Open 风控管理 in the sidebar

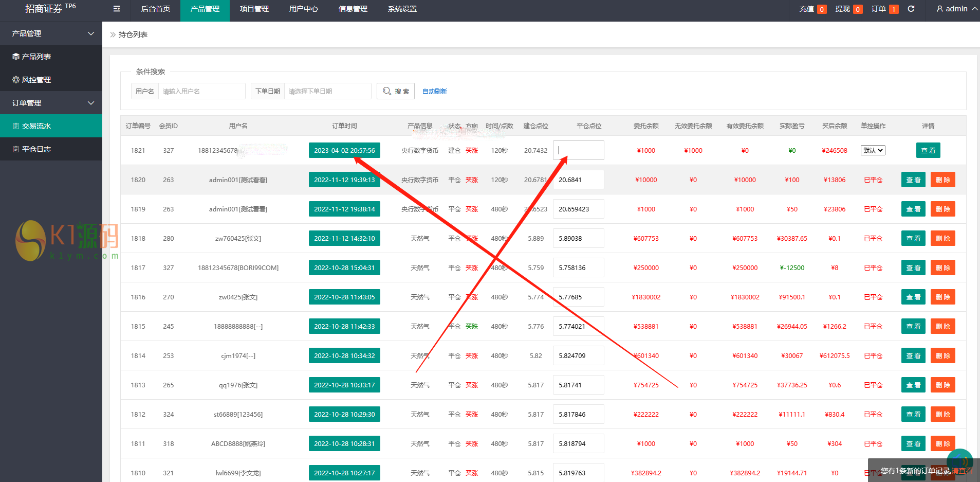tap(36, 80)
